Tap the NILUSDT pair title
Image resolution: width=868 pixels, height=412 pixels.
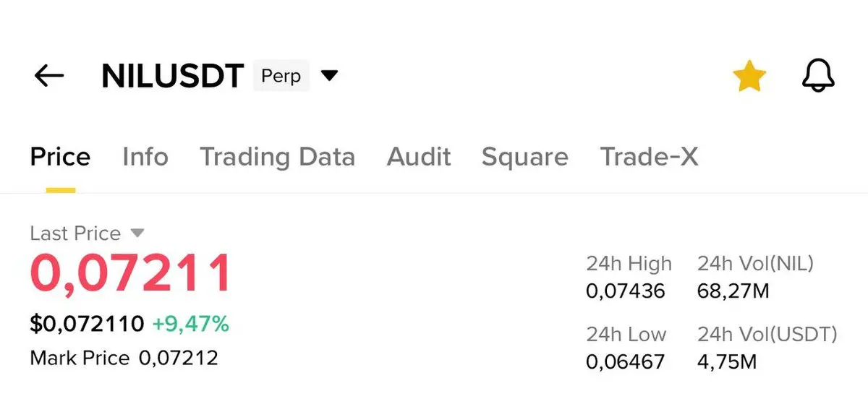tap(172, 76)
